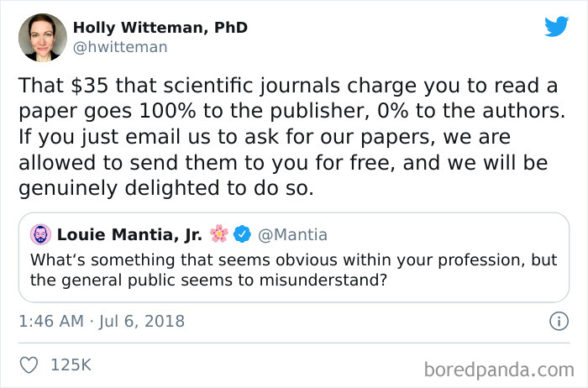This screenshot has height=388, width=588.
Task: Click the boredpanda.com watermark
Action: [x=501, y=368]
